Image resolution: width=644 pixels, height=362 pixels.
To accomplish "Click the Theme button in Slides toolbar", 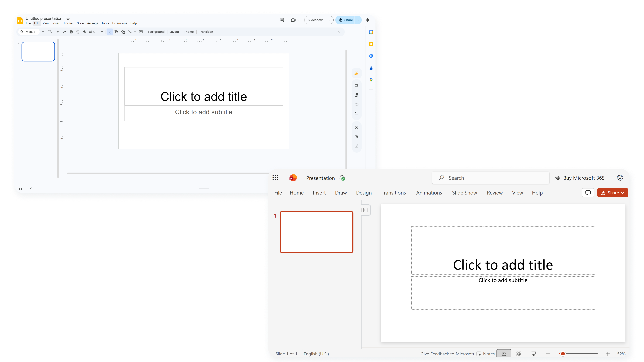I will (189, 32).
